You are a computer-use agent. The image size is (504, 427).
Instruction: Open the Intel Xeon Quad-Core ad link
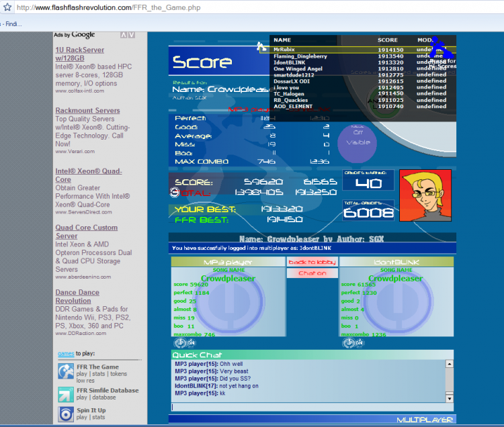[89, 175]
